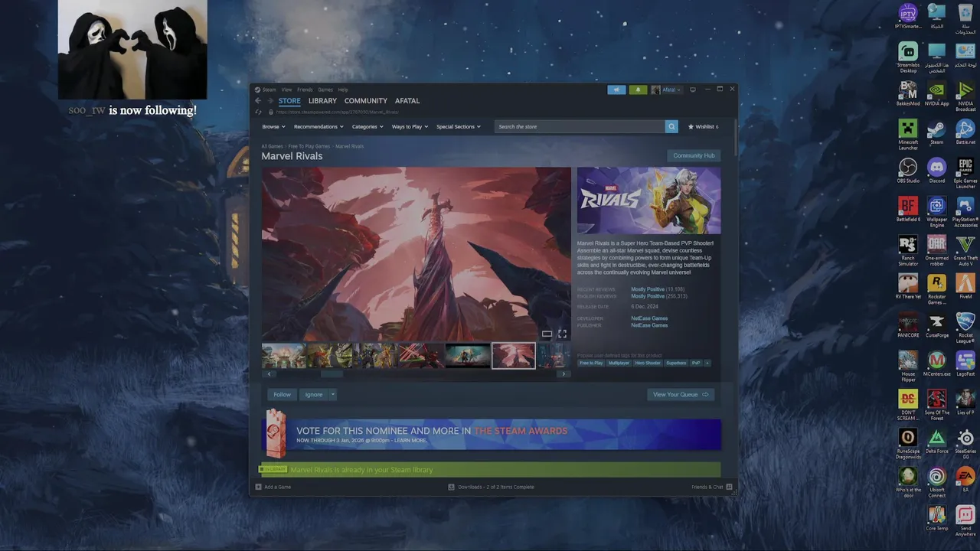Open the Help menu in Steam

(x=343, y=90)
